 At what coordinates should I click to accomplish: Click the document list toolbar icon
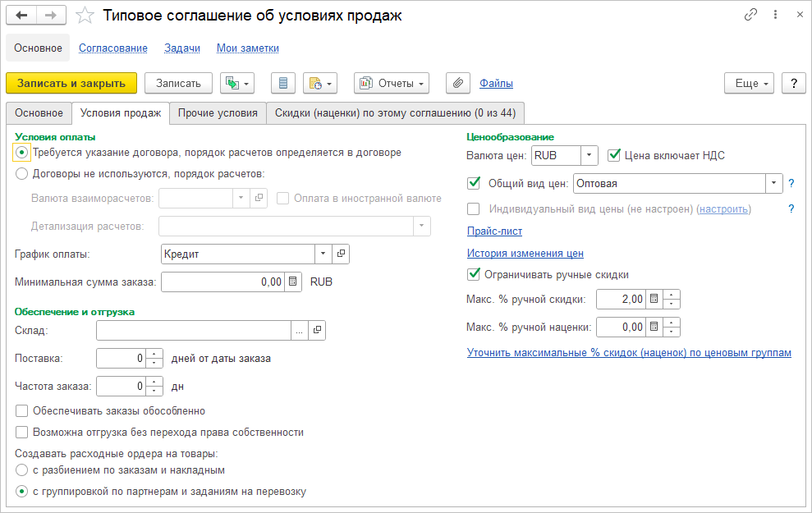283,83
